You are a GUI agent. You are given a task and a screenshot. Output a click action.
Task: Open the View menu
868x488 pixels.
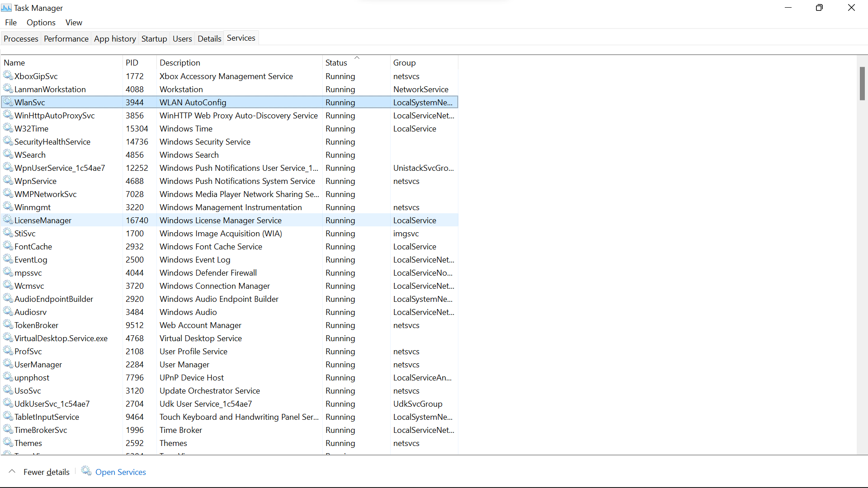click(74, 22)
